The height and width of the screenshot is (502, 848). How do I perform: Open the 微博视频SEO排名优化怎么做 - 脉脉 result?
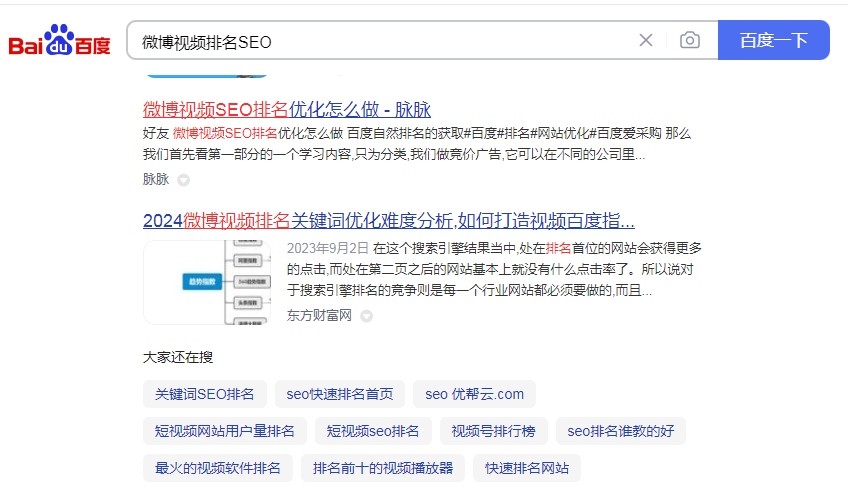pyautogui.click(x=287, y=109)
